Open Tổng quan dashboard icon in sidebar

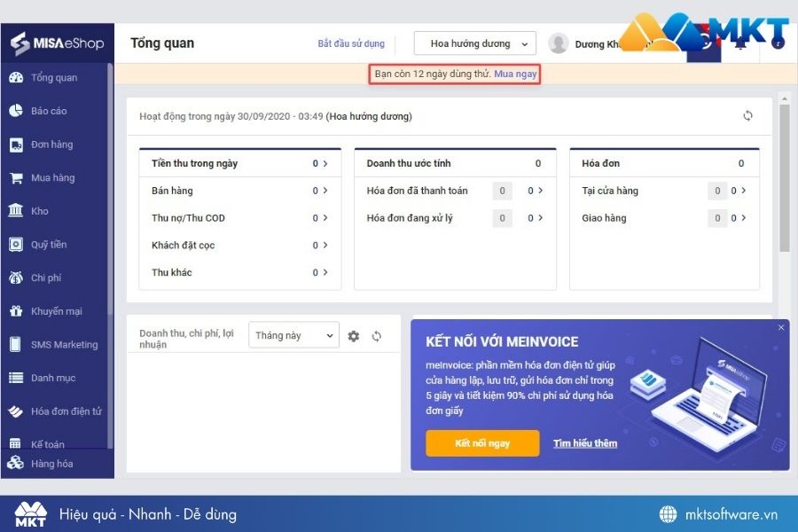click(x=16, y=77)
